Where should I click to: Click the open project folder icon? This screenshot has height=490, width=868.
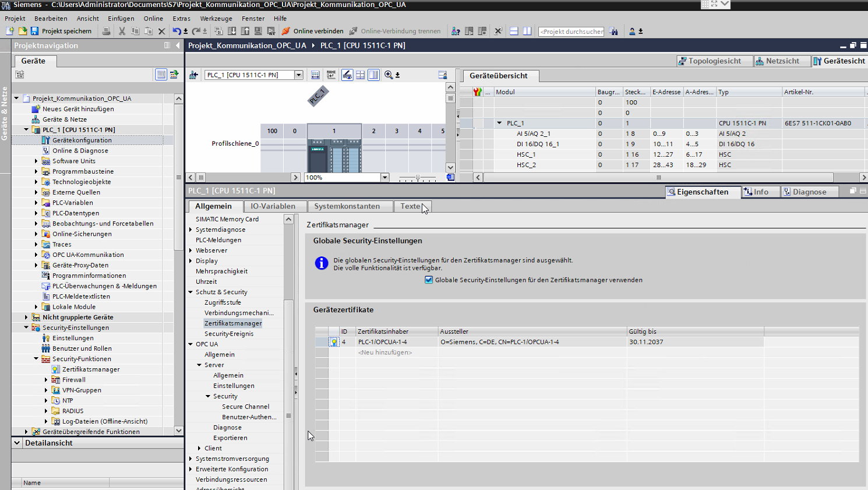[22, 31]
